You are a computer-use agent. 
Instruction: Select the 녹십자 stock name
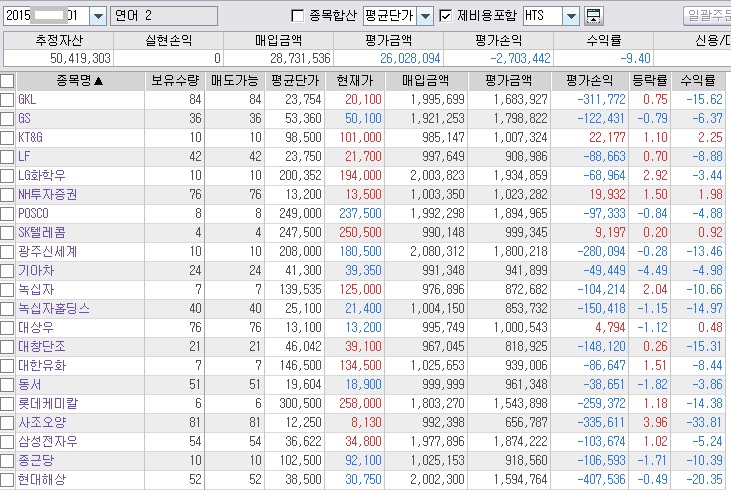[36, 289]
